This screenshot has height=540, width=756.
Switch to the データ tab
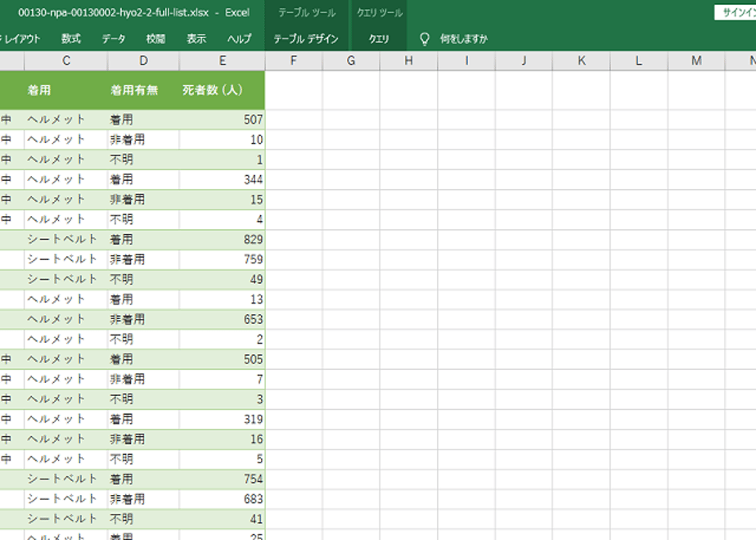pyautogui.click(x=113, y=39)
